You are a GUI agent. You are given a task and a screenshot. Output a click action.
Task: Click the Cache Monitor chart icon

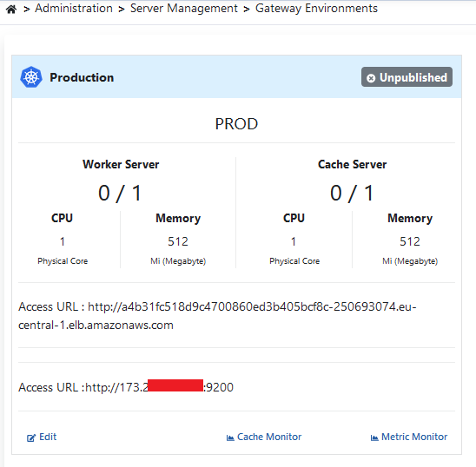point(230,437)
